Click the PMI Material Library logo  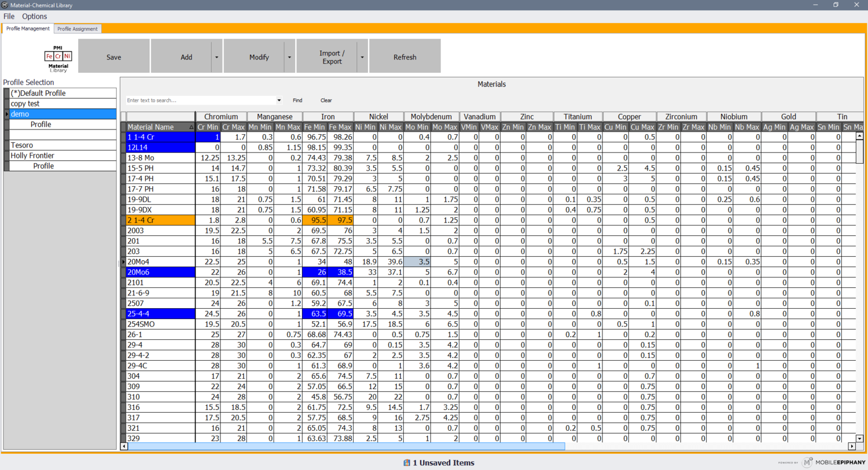pyautogui.click(x=58, y=58)
